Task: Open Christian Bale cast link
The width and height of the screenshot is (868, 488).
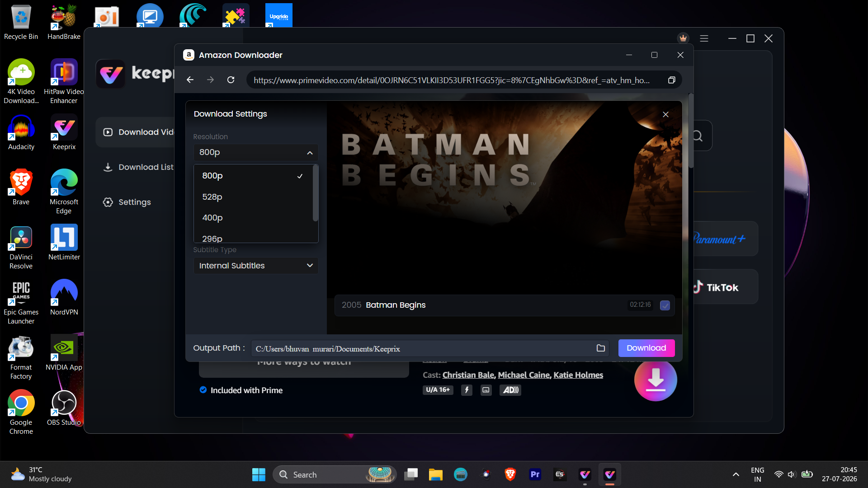Action: 468,375
